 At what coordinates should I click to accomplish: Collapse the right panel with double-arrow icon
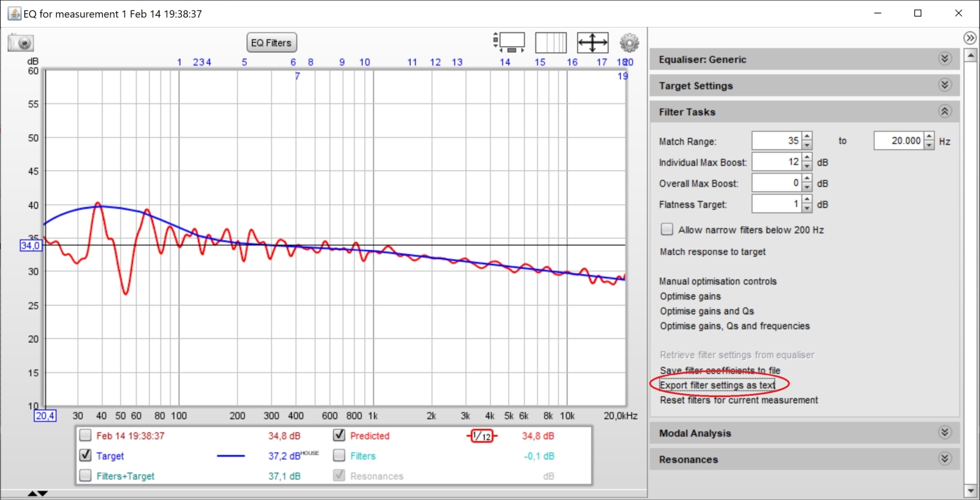coord(970,38)
